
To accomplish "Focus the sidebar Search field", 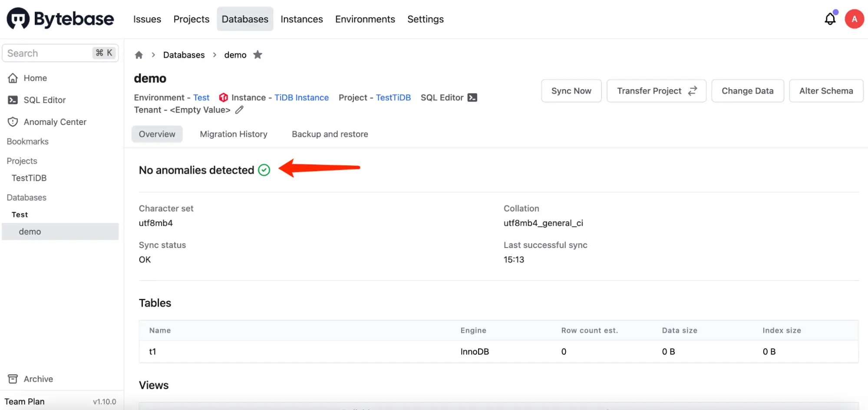I will (x=60, y=53).
